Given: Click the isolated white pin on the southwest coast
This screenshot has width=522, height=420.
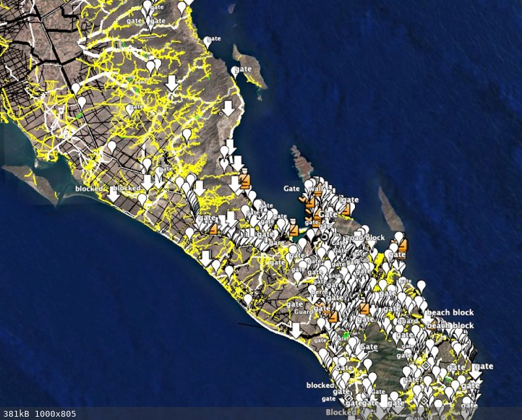Looking at the screenshot, I should 248,299.
